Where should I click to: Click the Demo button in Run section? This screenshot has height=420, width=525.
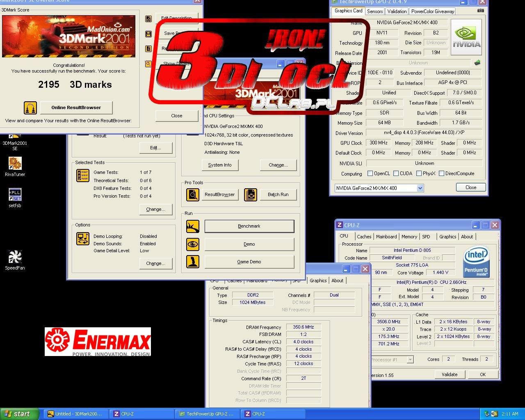coord(249,244)
